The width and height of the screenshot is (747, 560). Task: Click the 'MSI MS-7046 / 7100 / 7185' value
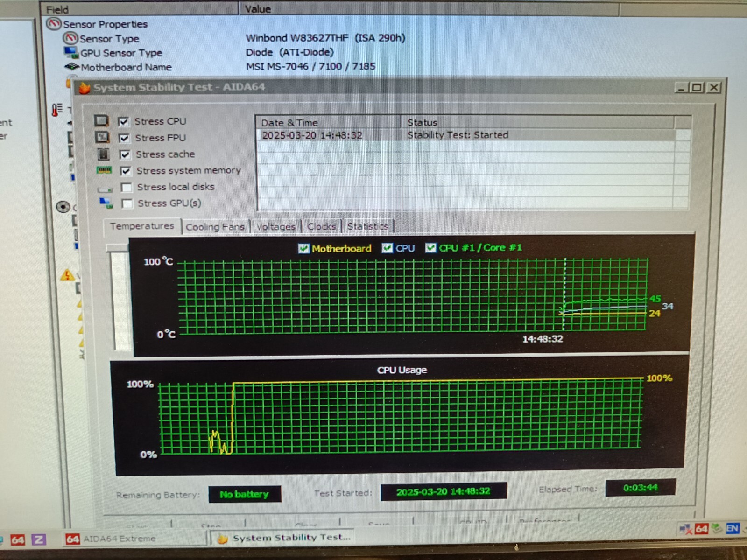pos(310,66)
